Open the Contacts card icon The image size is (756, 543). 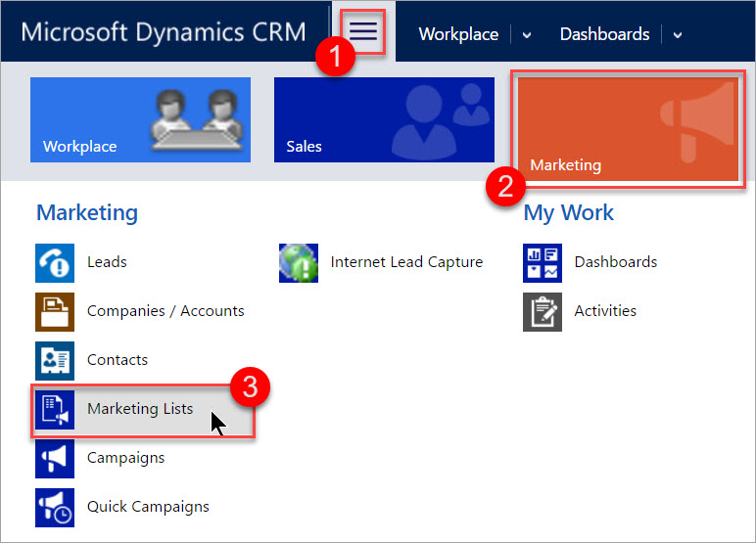(54, 360)
